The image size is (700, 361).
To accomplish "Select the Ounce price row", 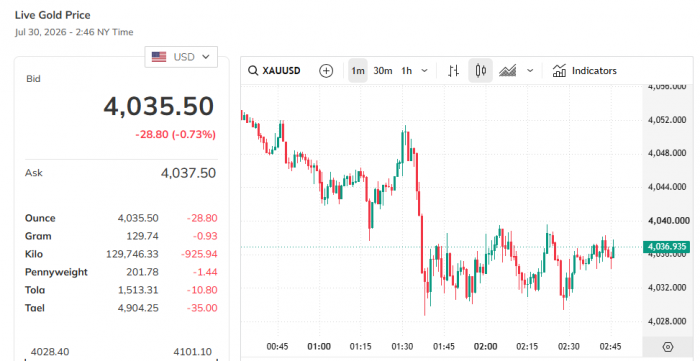I will (121, 218).
